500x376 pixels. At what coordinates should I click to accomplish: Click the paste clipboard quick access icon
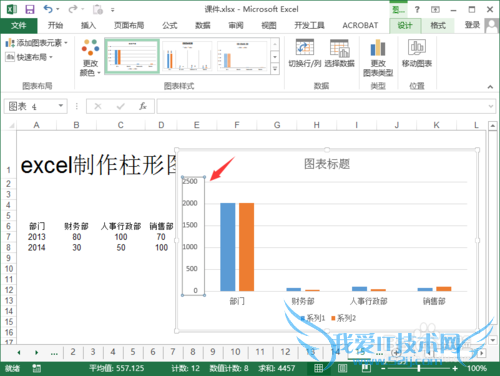click(x=98, y=9)
